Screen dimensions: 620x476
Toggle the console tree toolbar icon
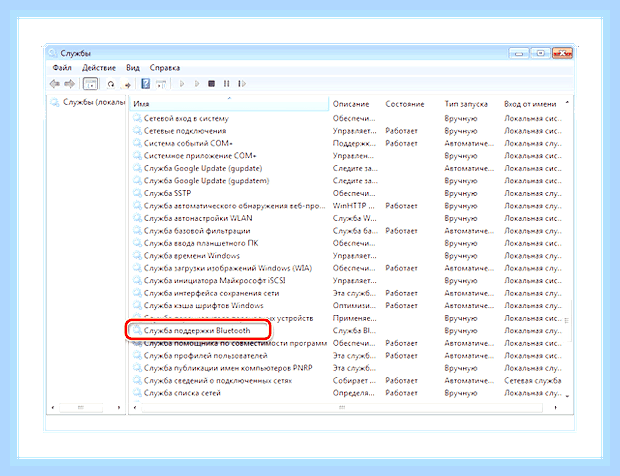(x=90, y=84)
